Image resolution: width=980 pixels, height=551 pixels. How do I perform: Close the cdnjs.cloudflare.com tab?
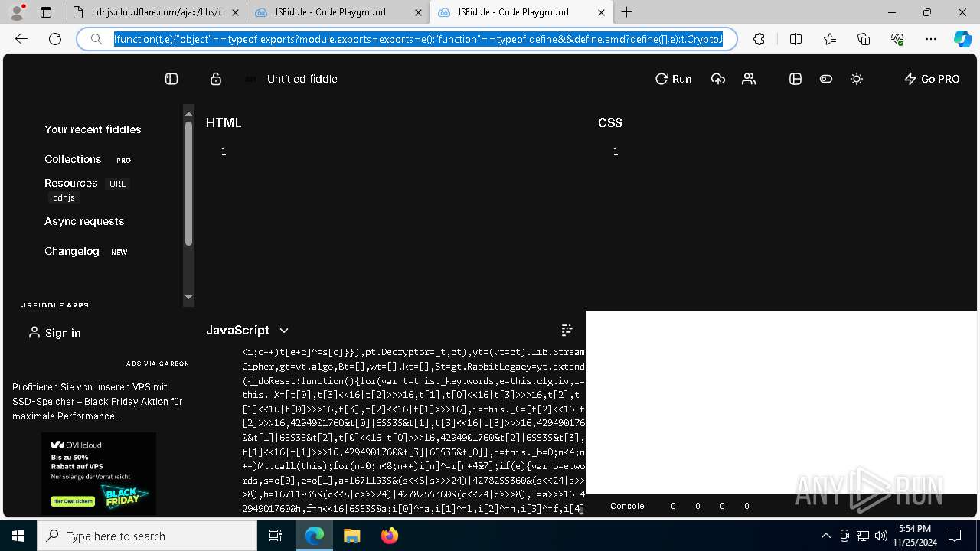[x=235, y=12]
